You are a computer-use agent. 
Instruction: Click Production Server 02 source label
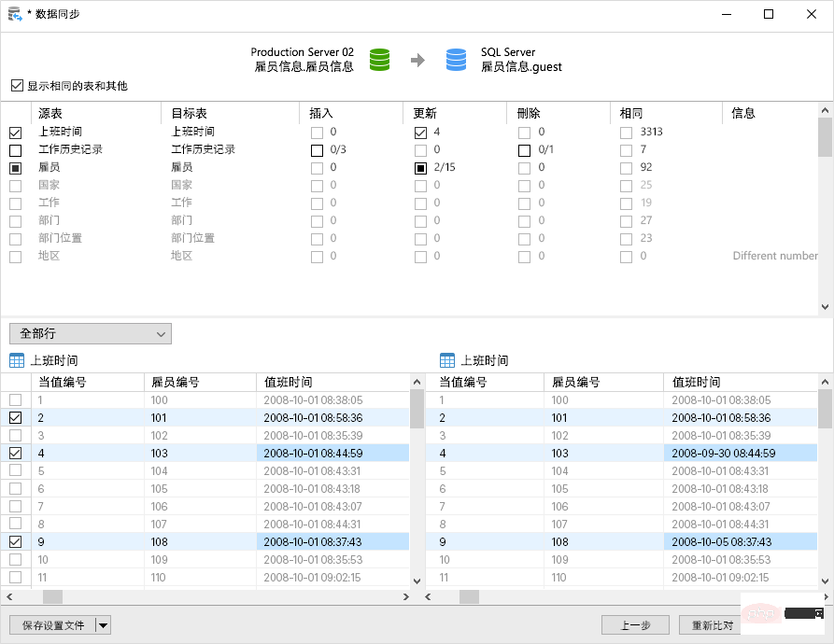302,52
